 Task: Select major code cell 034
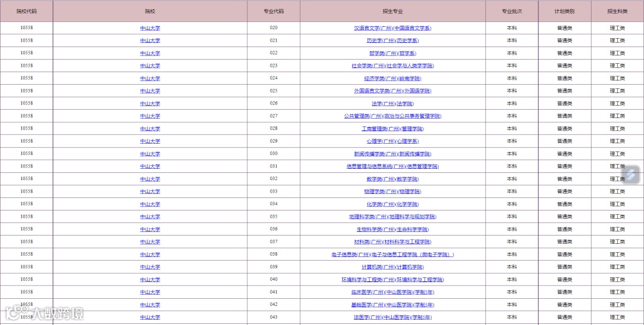point(274,203)
